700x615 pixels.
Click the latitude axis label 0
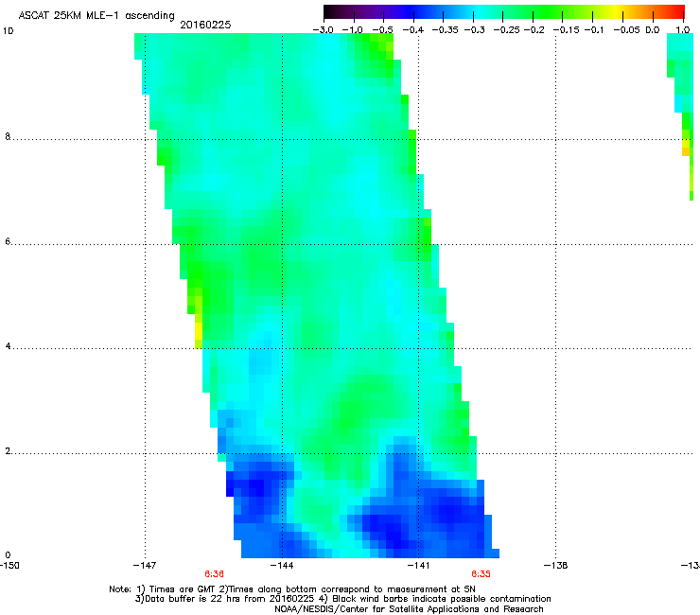[x=8, y=555]
